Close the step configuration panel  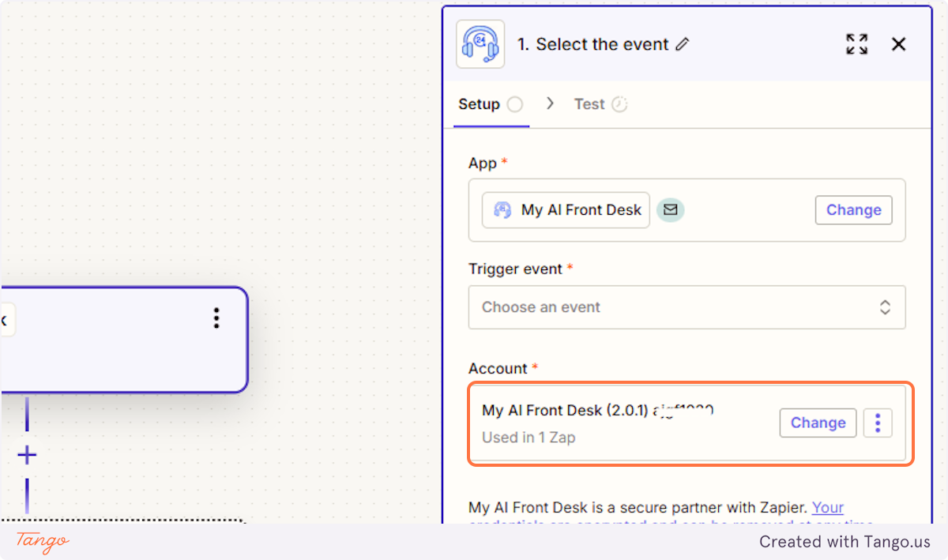coord(898,44)
